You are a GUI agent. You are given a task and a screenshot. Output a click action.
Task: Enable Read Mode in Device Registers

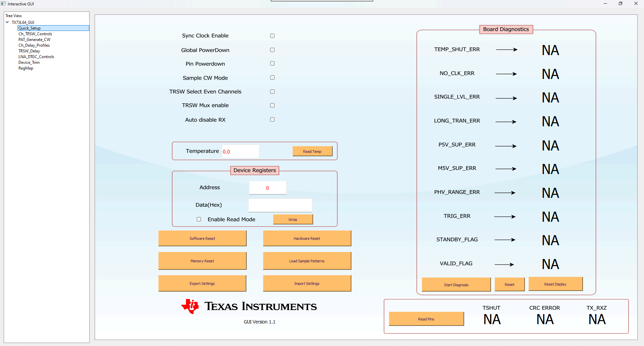[199, 219]
